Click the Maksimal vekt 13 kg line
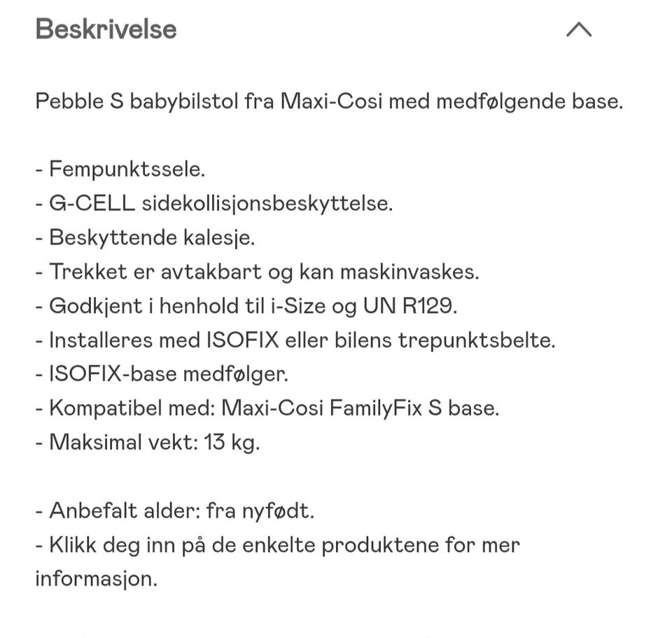Viewport: 672px width, 638px height. click(148, 443)
